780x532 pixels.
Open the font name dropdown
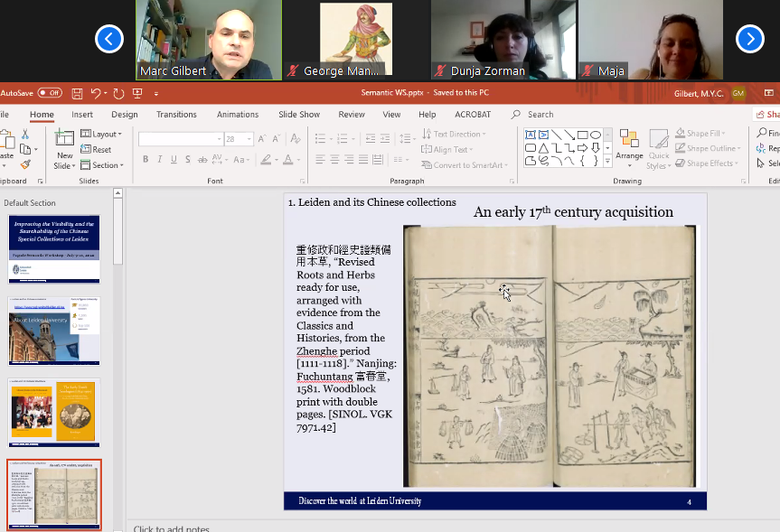pyautogui.click(x=219, y=139)
